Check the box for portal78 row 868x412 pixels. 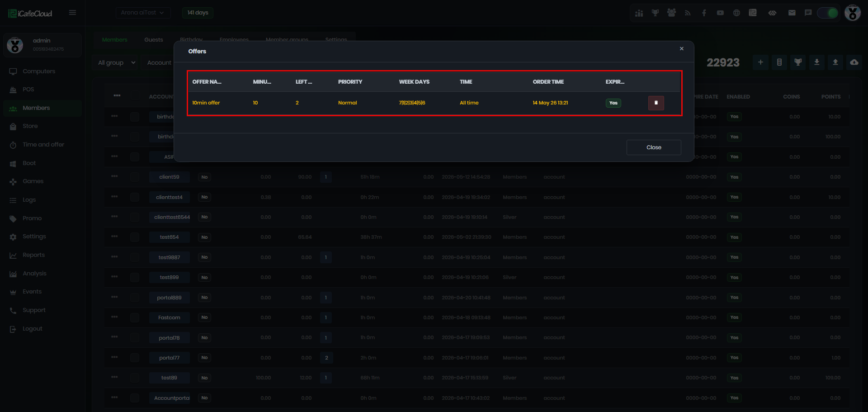pos(135,338)
